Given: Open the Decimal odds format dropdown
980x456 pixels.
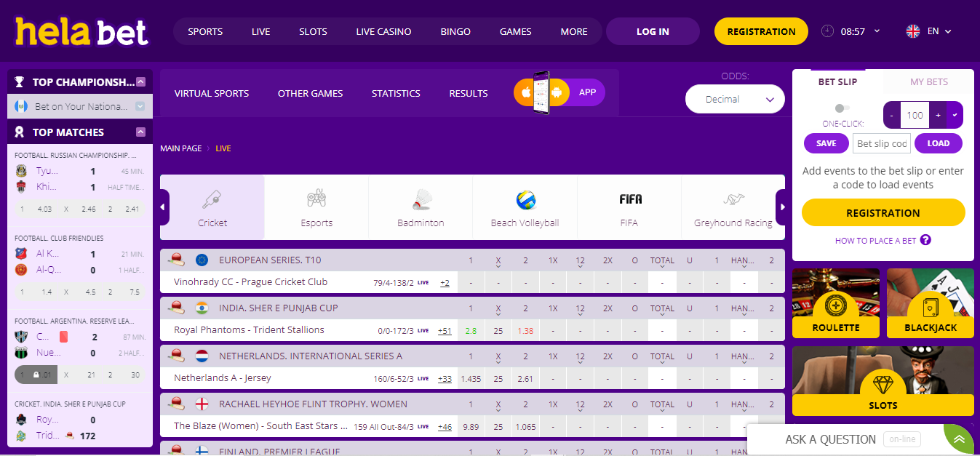Looking at the screenshot, I should click(x=735, y=99).
